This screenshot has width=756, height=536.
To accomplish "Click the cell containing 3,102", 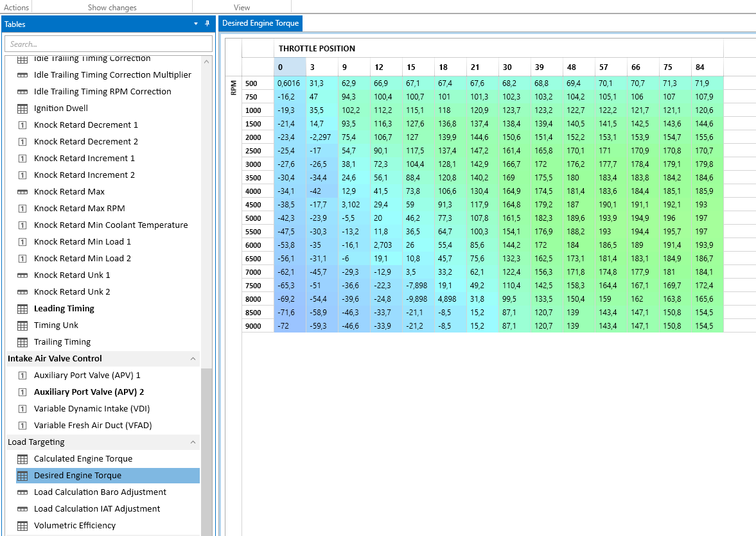I will point(354,205).
